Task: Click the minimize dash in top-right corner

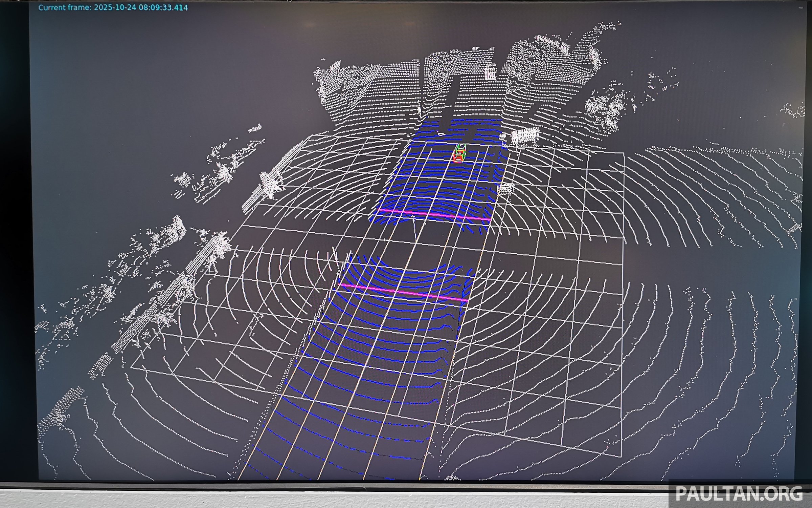Action: (x=800, y=7)
